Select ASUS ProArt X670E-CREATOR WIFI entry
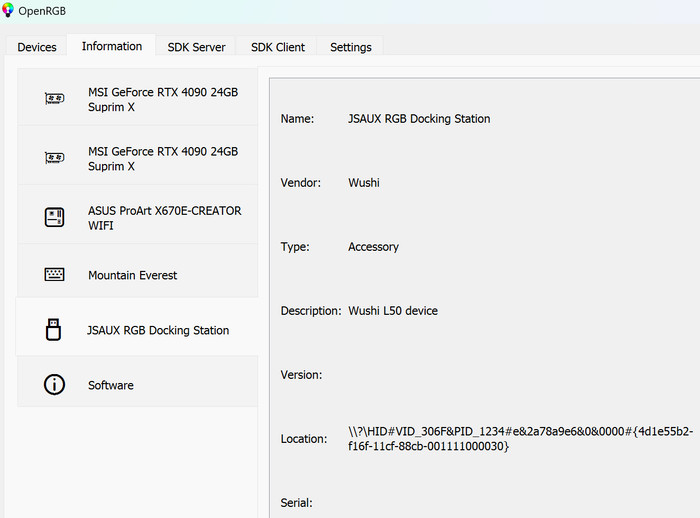This screenshot has height=518, width=700. pyautogui.click(x=164, y=218)
